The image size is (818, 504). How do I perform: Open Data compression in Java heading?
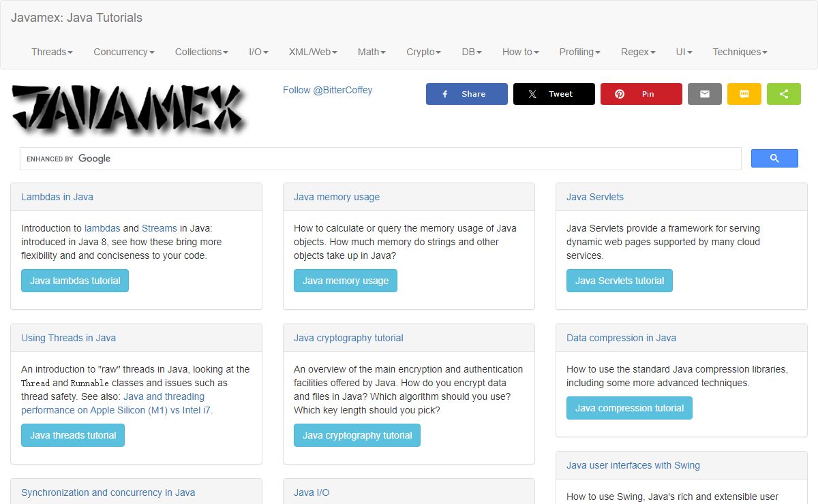coord(621,338)
